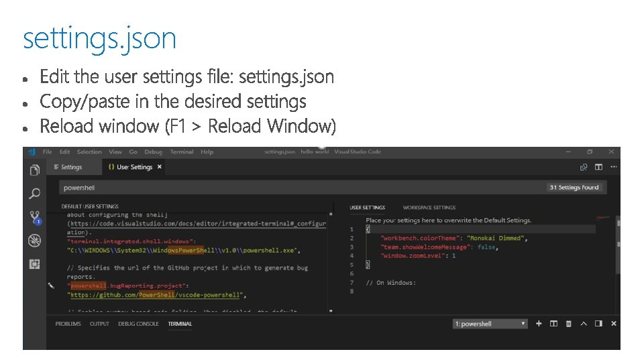The image size is (644, 362).
Task: Switch to the WORKSPACE SETTINGS scope tab
Action: pyautogui.click(x=429, y=208)
